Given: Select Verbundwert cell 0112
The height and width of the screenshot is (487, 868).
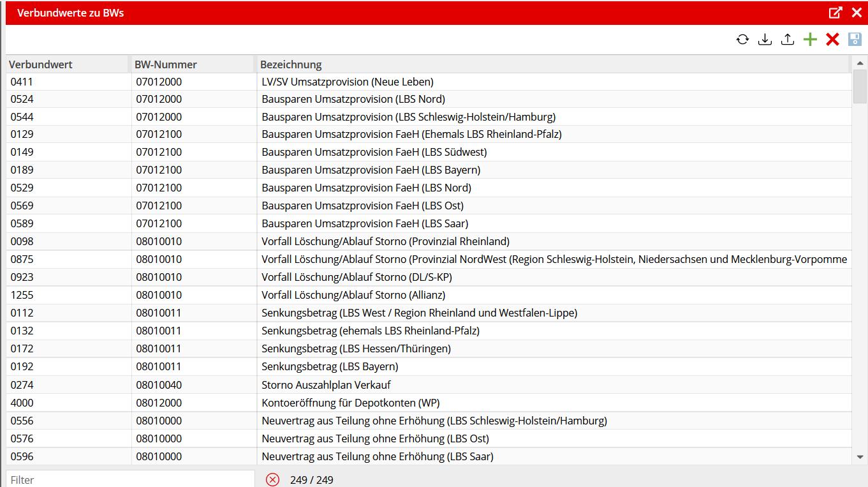Looking at the screenshot, I should click(69, 313).
